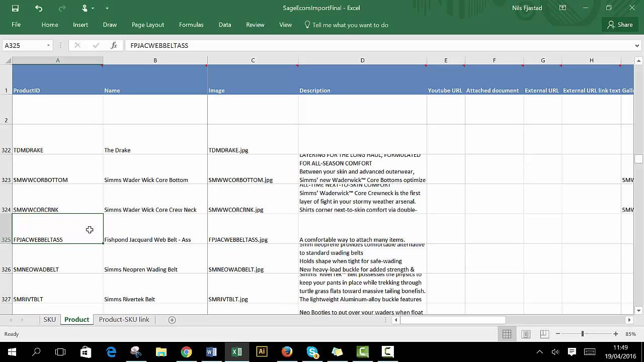644x362 pixels.
Task: Switch to Normal view icon
Action: pos(507,334)
